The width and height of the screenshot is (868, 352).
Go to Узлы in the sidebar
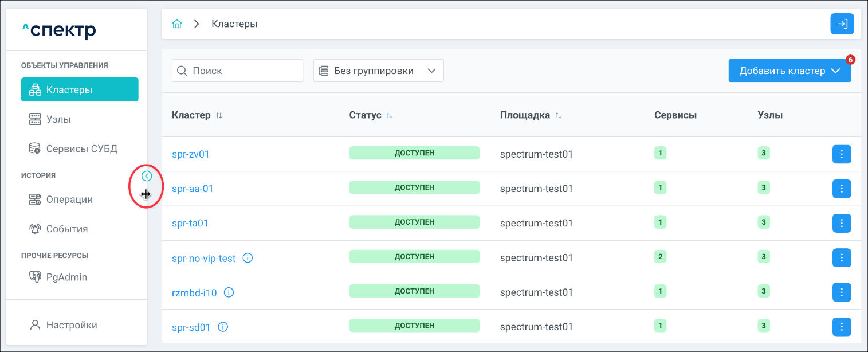pos(58,119)
